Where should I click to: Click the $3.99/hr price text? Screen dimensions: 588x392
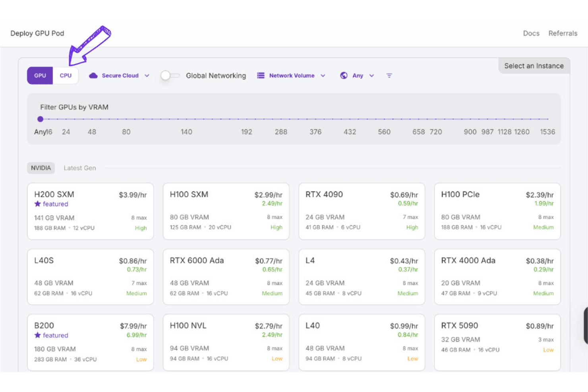[x=133, y=195]
